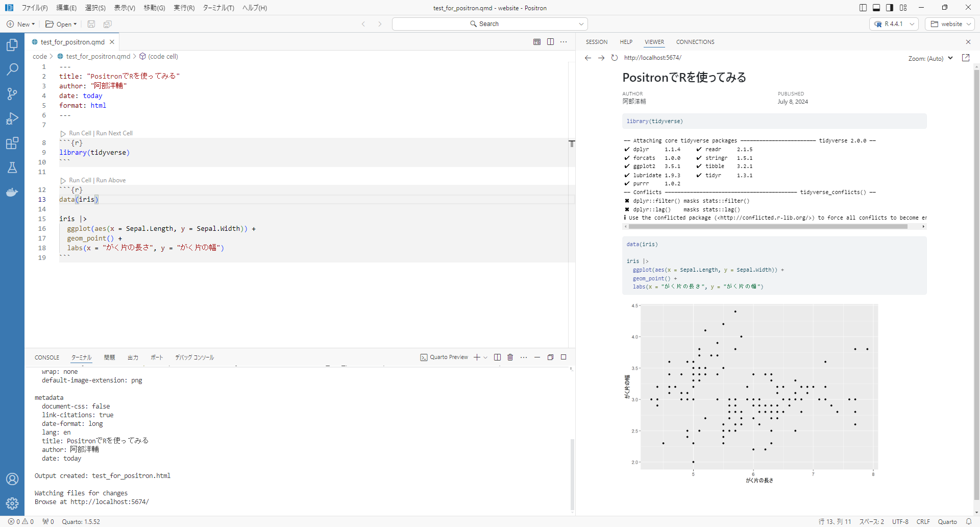Click Run Above on the second chunk

point(111,180)
